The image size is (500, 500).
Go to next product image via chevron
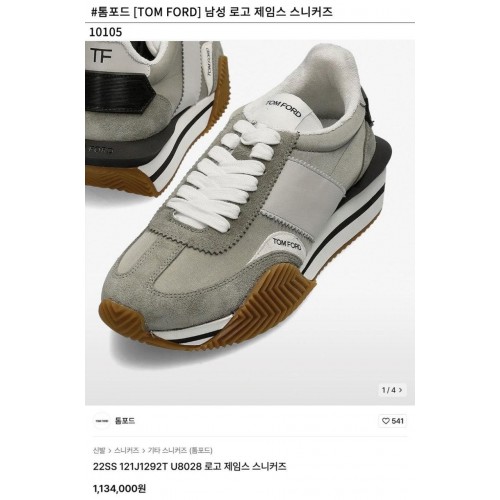401,390
